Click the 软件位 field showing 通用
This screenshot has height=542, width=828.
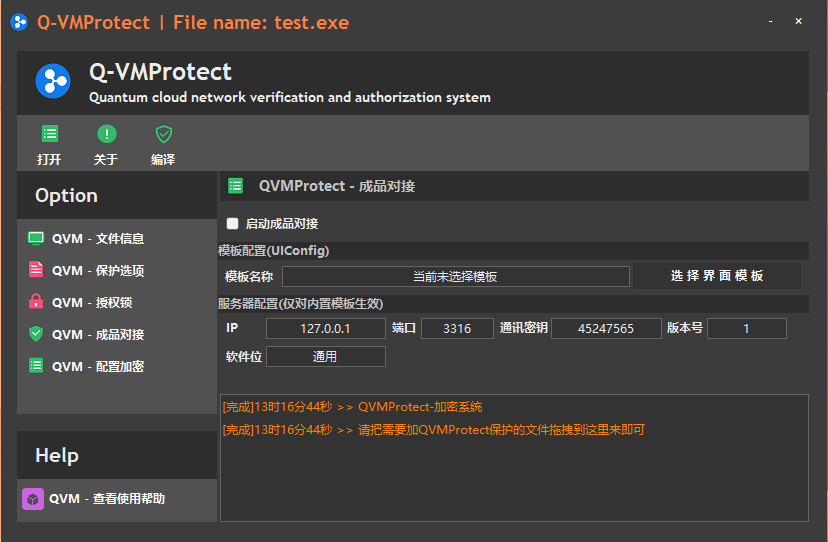325,357
